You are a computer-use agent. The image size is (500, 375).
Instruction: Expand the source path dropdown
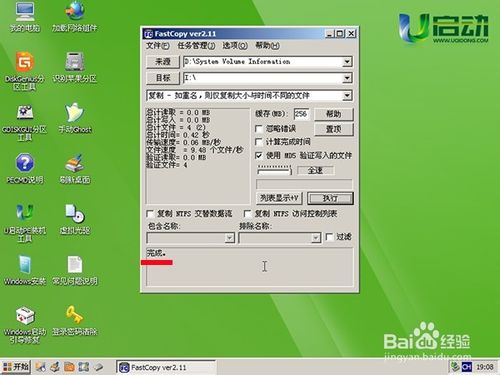point(347,62)
